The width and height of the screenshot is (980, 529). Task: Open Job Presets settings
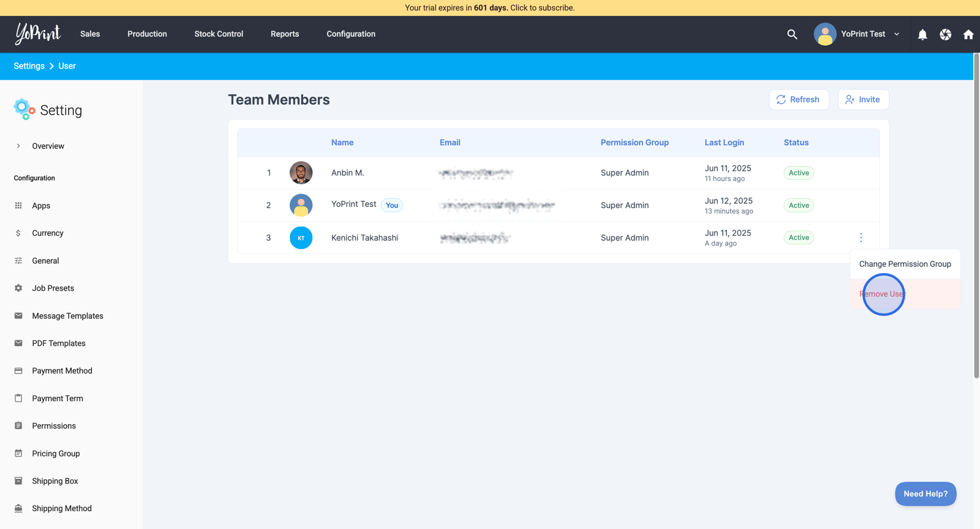(x=53, y=288)
